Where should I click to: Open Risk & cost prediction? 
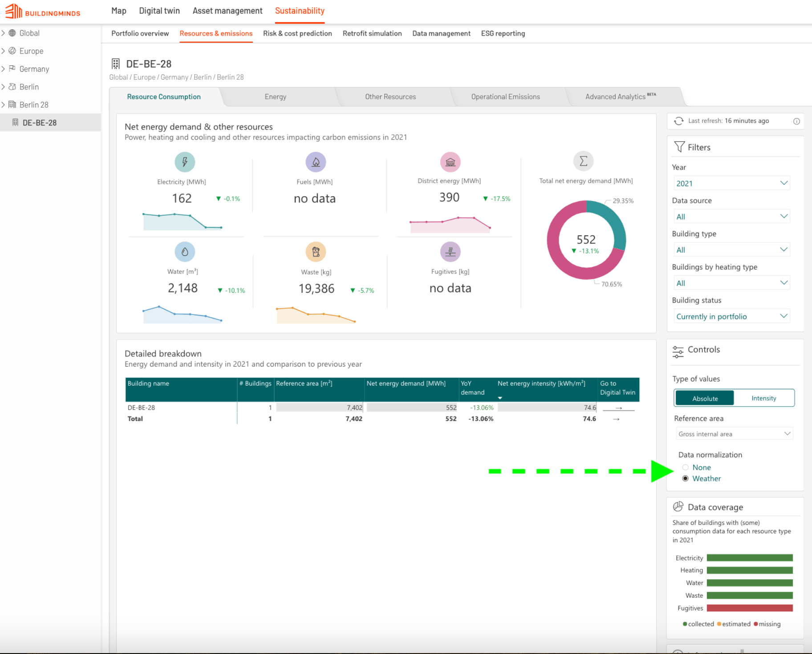(x=297, y=33)
